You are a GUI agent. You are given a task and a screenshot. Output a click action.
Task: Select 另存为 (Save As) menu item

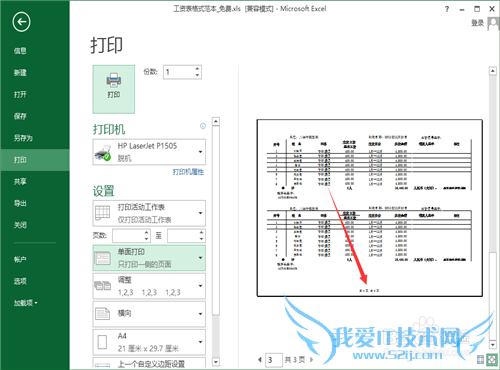(23, 138)
